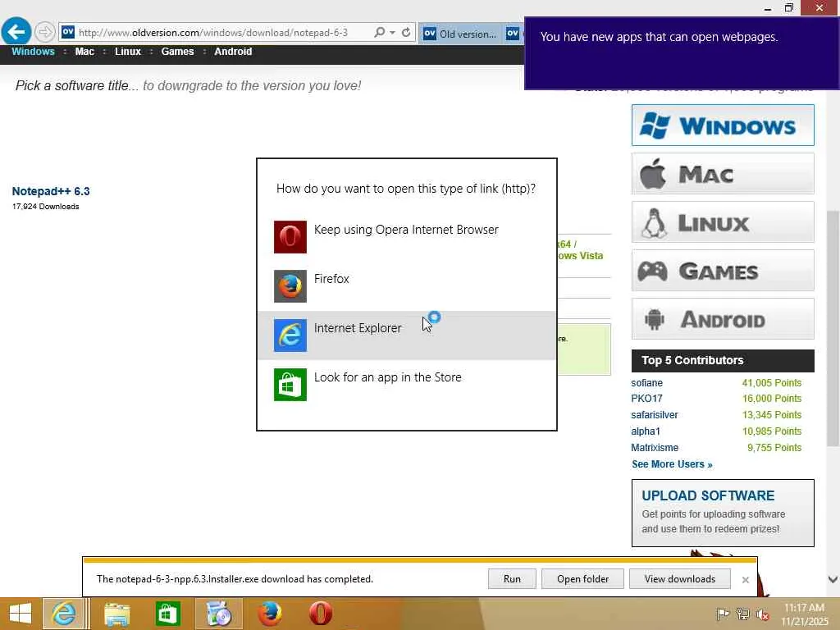Launch Opera from the taskbar
This screenshot has height=630, width=840.
[x=321, y=614]
